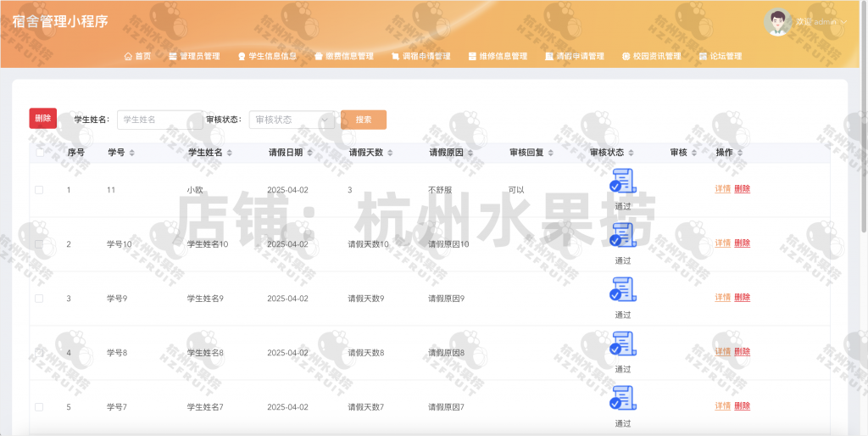Click the 请假原因7 cell
This screenshot has width=868, height=436.
click(446, 407)
